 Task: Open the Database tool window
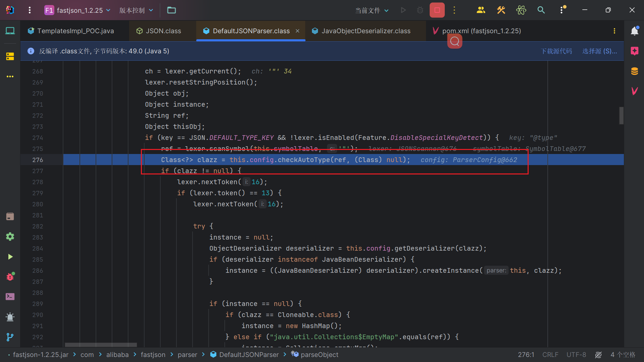(x=634, y=71)
